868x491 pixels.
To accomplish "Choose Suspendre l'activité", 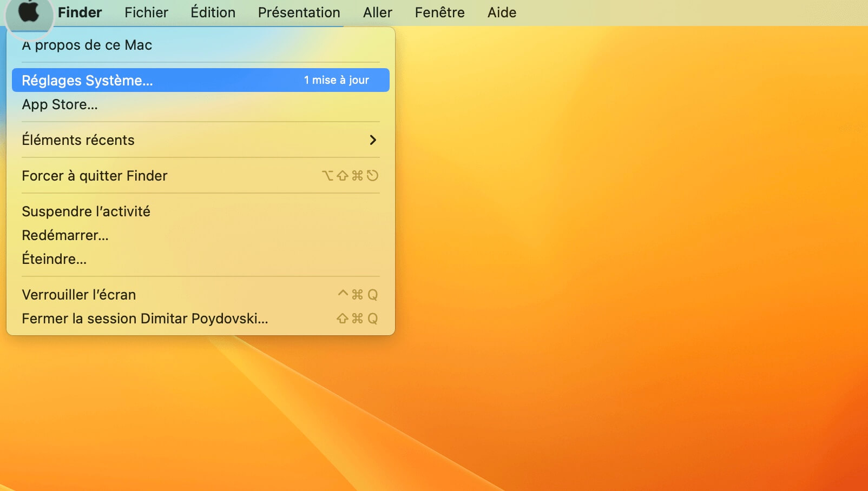I will coord(200,211).
